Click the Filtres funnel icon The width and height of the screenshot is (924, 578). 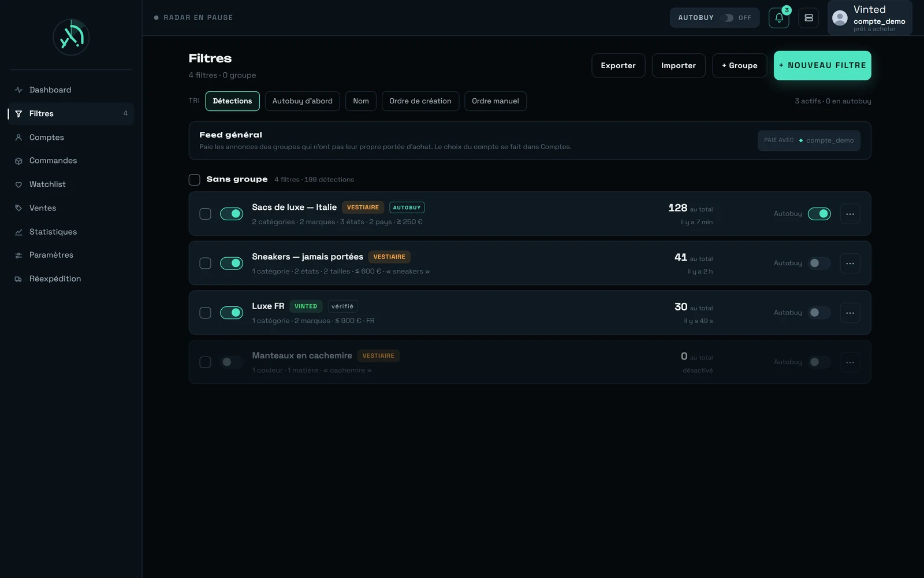[x=18, y=114]
